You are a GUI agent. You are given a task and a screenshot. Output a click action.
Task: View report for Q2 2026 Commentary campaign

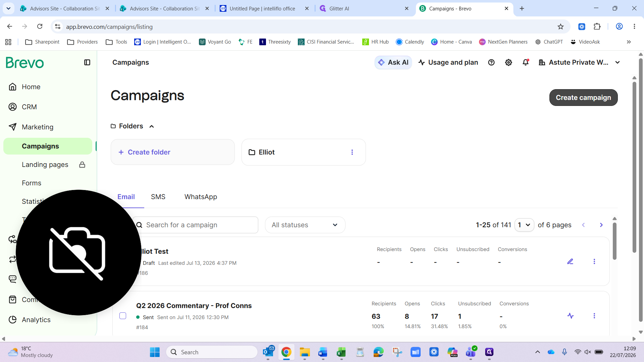coord(570,316)
